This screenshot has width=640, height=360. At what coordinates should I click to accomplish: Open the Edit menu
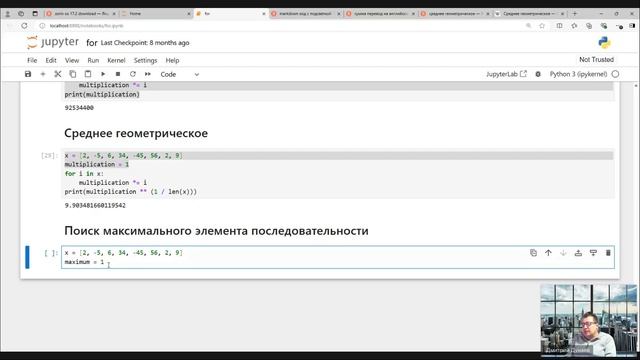click(x=51, y=60)
